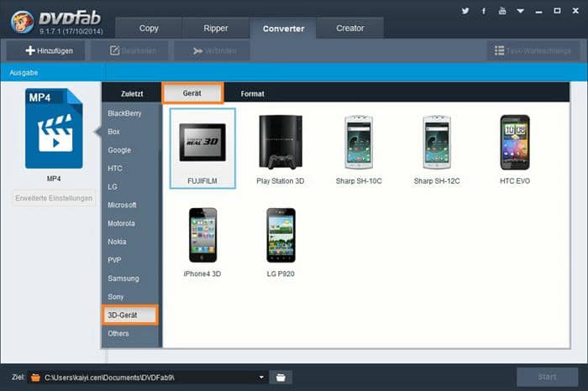Image resolution: width=588 pixels, height=391 pixels.
Task: Switch to the Copy module tab
Action: [149, 28]
